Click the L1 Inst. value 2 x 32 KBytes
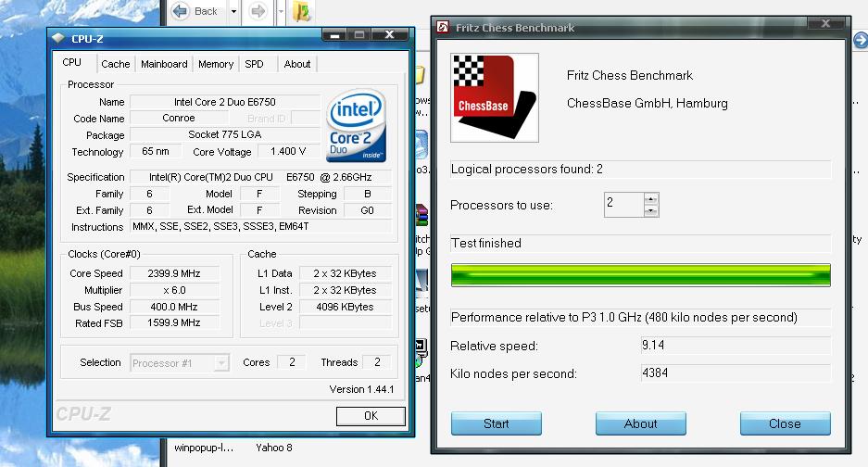Image resolution: width=868 pixels, height=467 pixels. coord(345,290)
